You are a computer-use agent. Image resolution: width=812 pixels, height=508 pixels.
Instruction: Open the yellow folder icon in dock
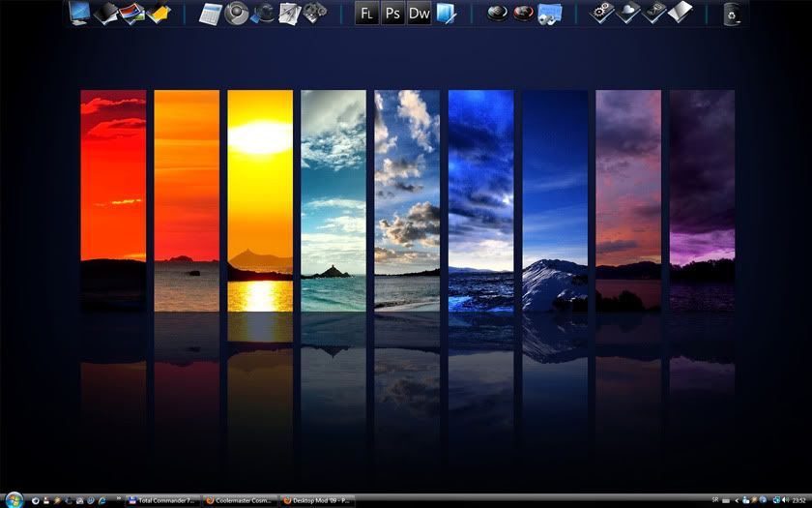[159, 13]
